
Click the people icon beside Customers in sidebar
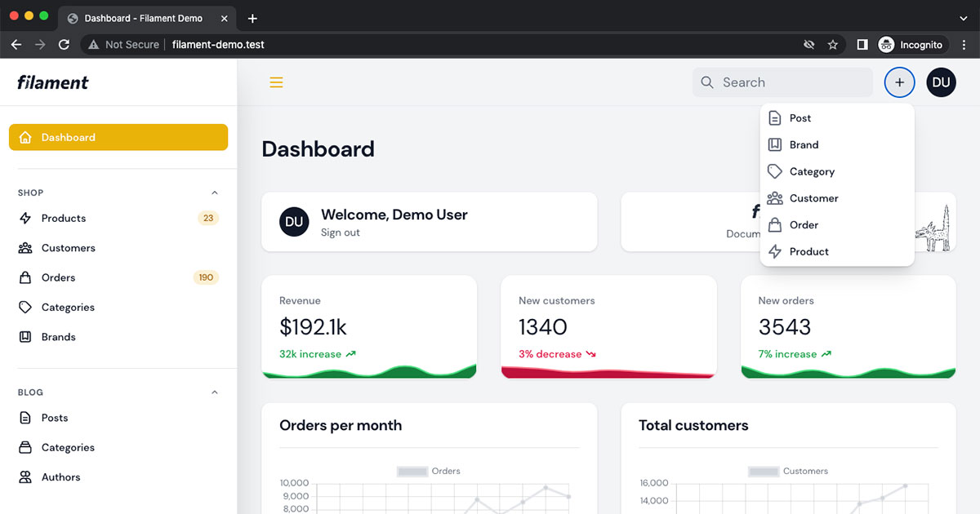click(25, 248)
